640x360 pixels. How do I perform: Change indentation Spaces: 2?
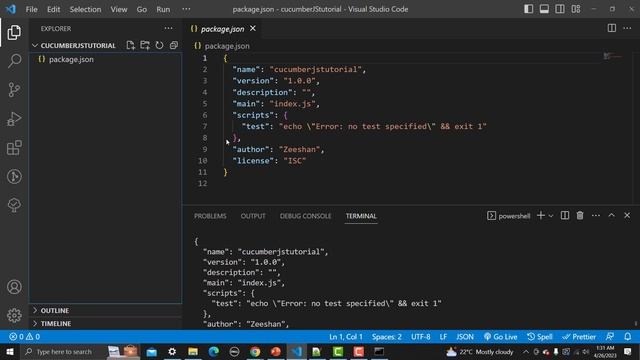tap(387, 337)
